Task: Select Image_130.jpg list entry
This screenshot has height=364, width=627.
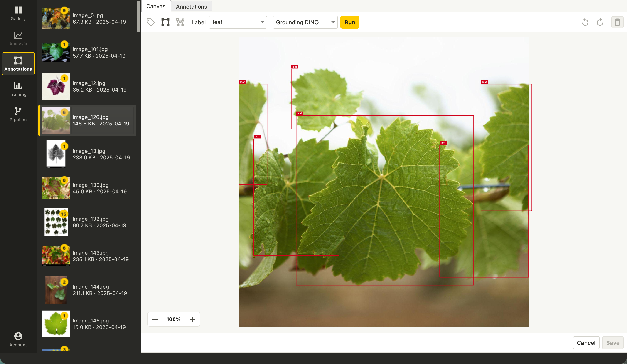Action: click(x=88, y=188)
